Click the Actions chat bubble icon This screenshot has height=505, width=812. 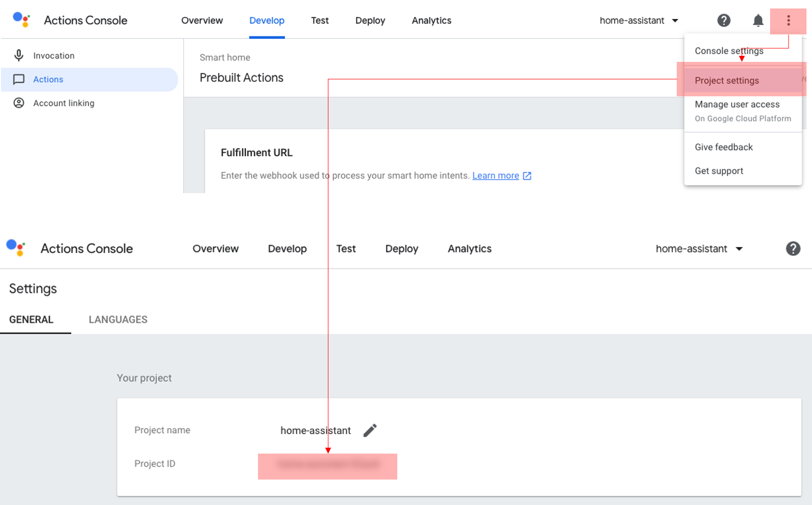(x=19, y=79)
